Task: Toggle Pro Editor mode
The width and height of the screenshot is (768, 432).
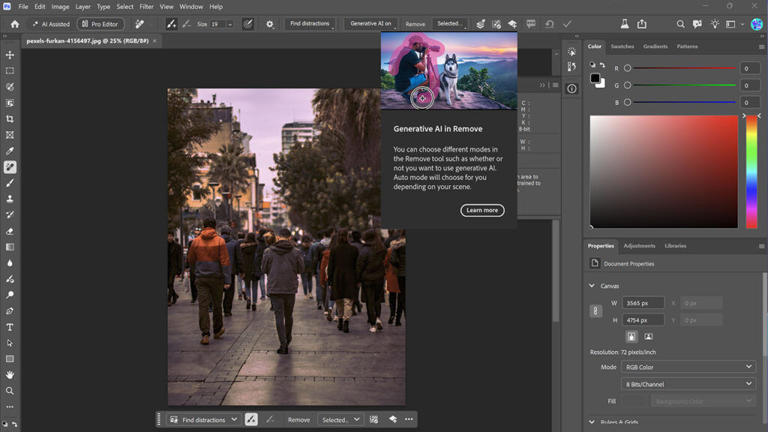Action: pyautogui.click(x=100, y=24)
